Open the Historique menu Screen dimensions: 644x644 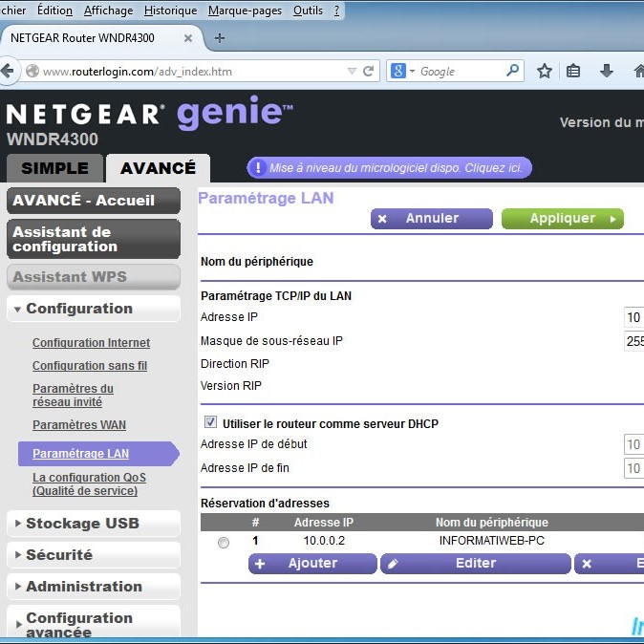click(x=170, y=11)
